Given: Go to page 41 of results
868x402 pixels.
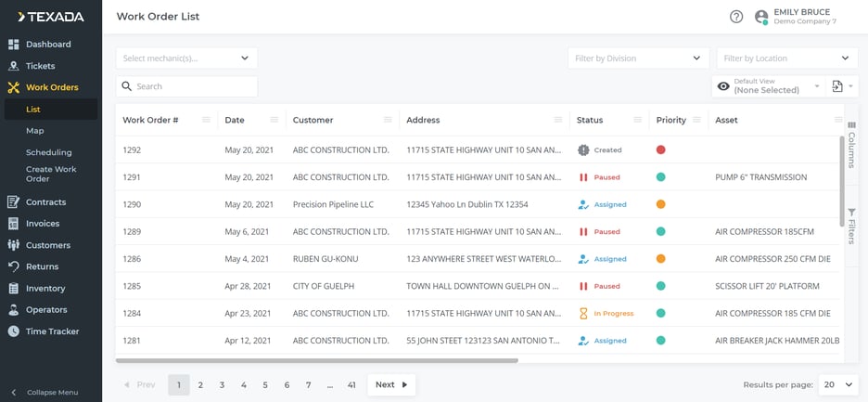Looking at the screenshot, I should click(351, 384).
